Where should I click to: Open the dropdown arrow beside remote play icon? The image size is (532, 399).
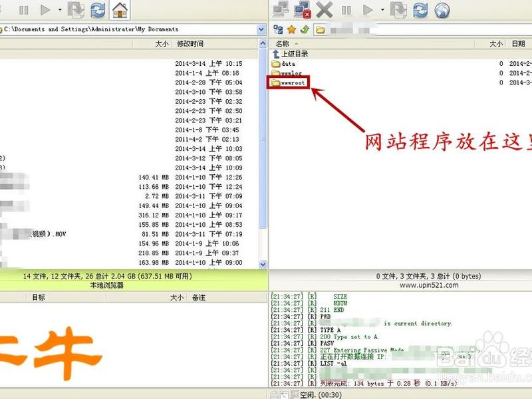[382, 10]
